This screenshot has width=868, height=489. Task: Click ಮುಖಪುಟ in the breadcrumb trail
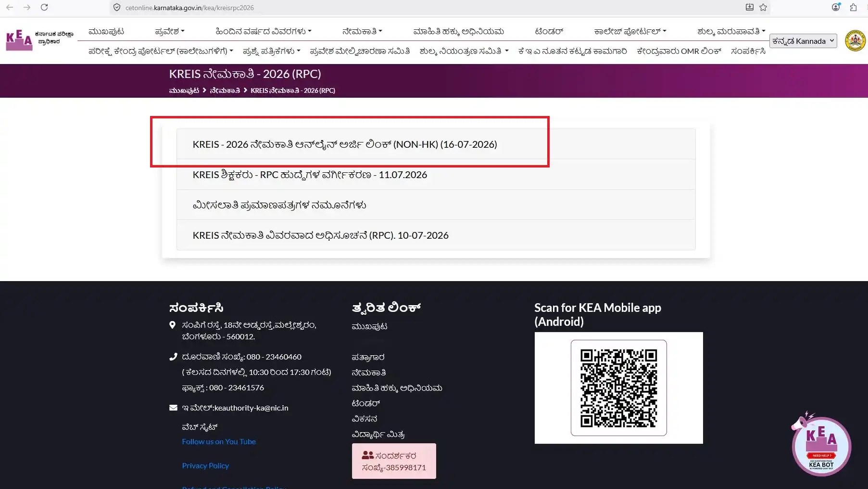tap(184, 90)
